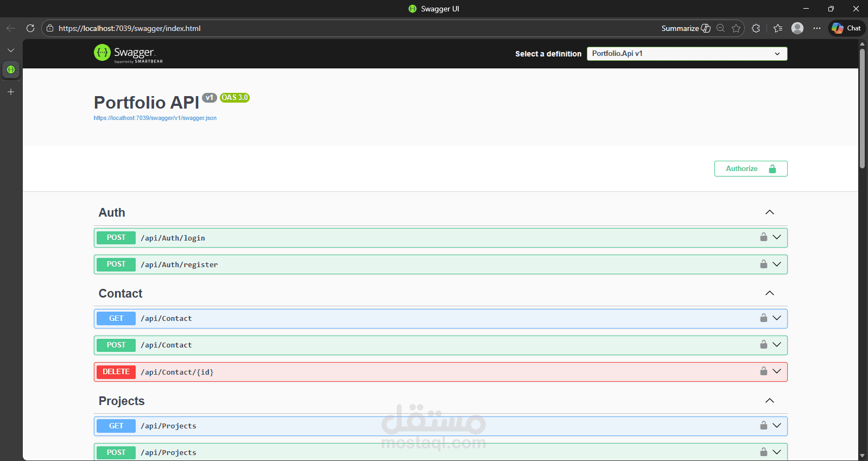Click the GET badge of /api/Projects
Viewport: 868px width, 461px height.
click(x=116, y=426)
